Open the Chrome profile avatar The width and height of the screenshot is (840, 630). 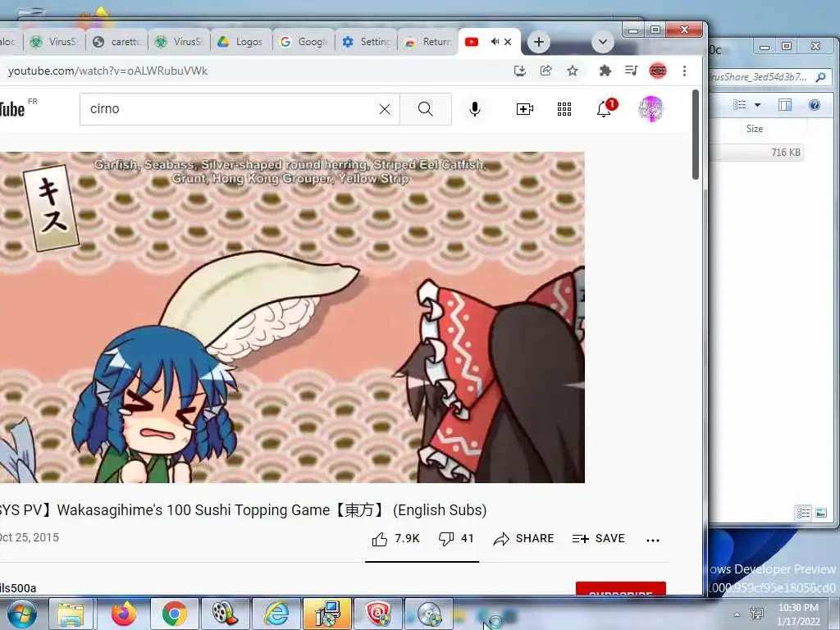pos(658,71)
